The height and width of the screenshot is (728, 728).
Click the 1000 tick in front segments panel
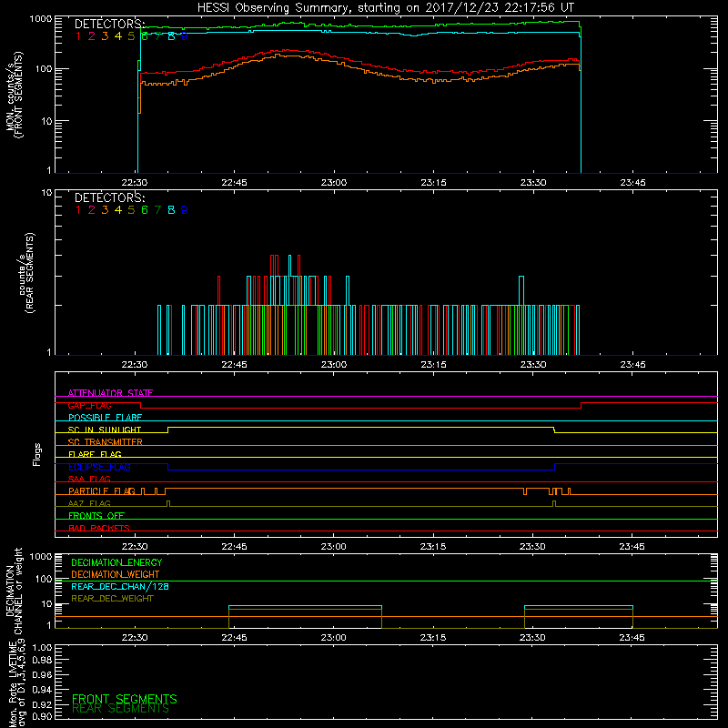41,19
